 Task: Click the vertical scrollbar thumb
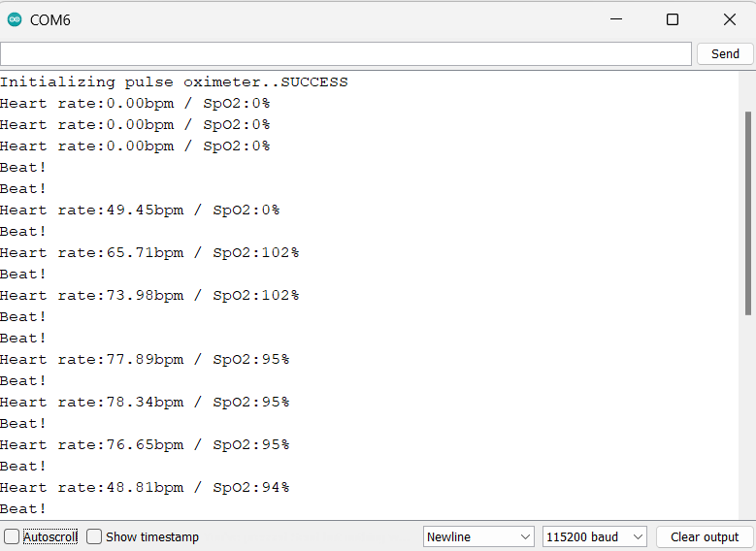click(x=747, y=211)
